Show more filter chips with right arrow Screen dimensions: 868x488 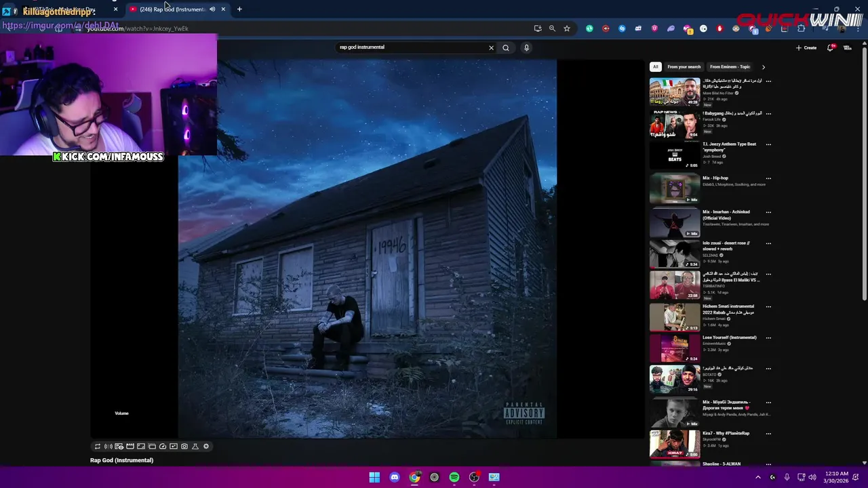click(764, 67)
